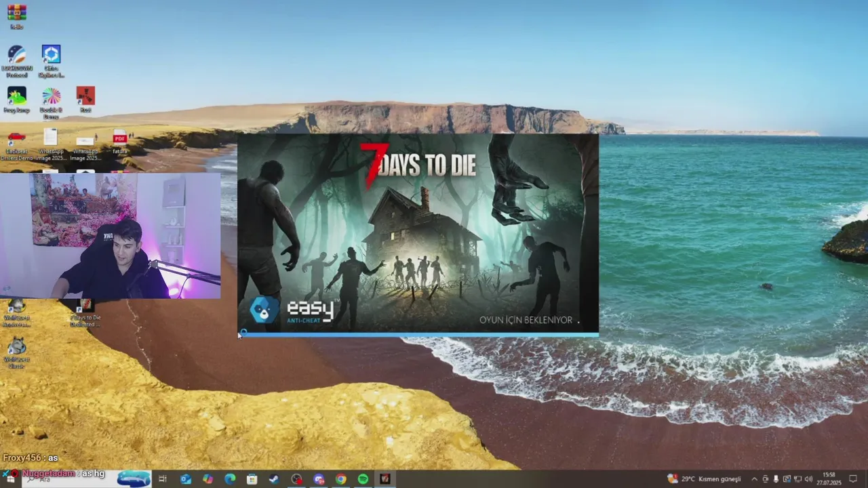The width and height of the screenshot is (868, 488).
Task: Click the webcam overlay thumbnail
Action: (110, 236)
